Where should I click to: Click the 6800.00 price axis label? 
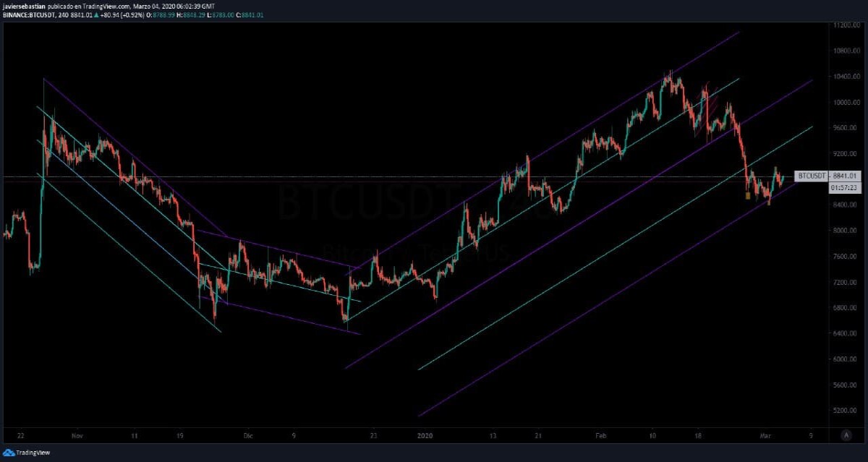tap(845, 308)
